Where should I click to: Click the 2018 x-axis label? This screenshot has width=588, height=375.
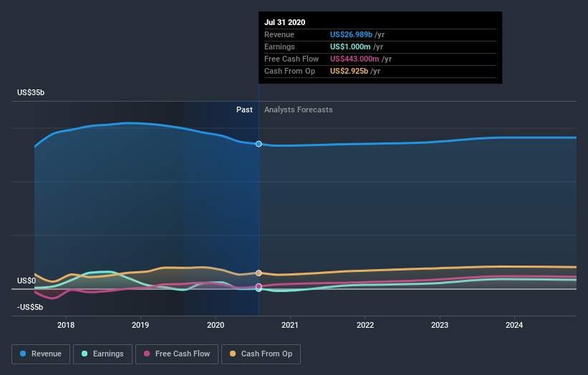point(66,325)
